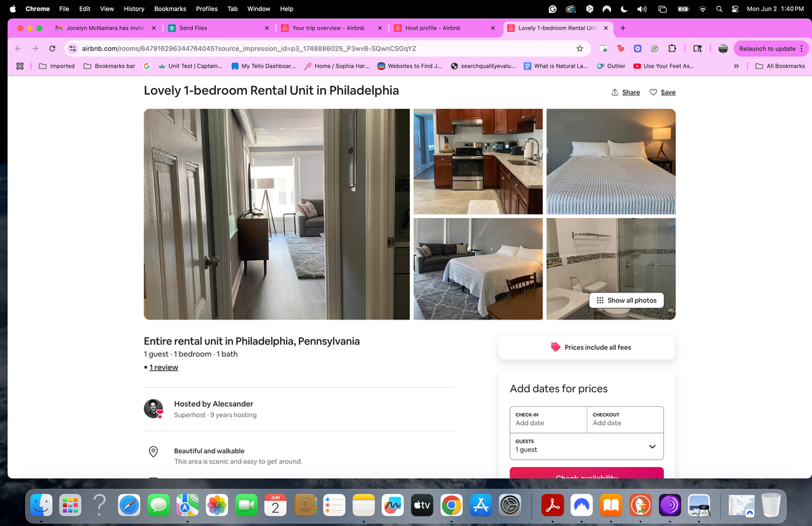Toggle macOS Control Center in menu bar
Screen dimensions: 812x526
tap(734, 9)
